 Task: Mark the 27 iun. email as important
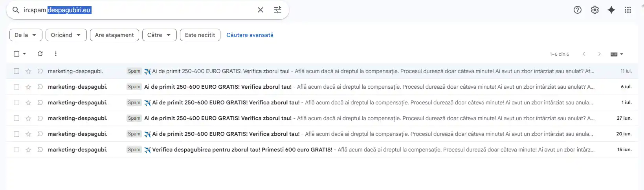(40, 118)
